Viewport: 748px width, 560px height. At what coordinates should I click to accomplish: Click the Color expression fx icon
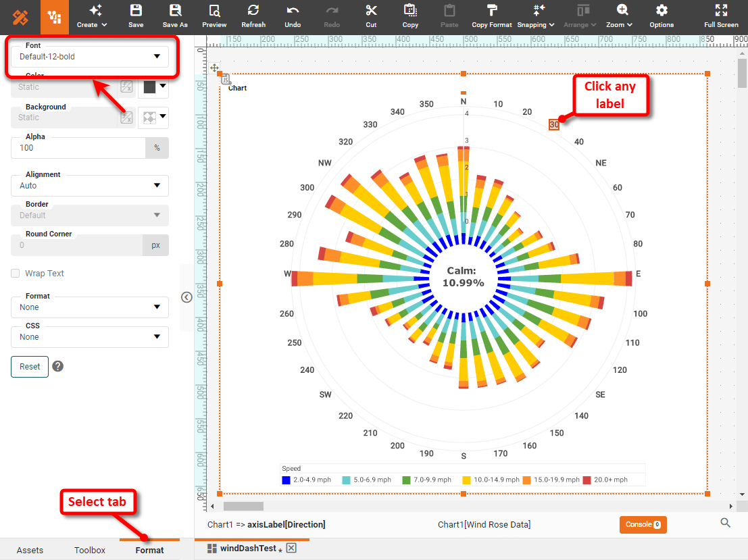coord(126,87)
